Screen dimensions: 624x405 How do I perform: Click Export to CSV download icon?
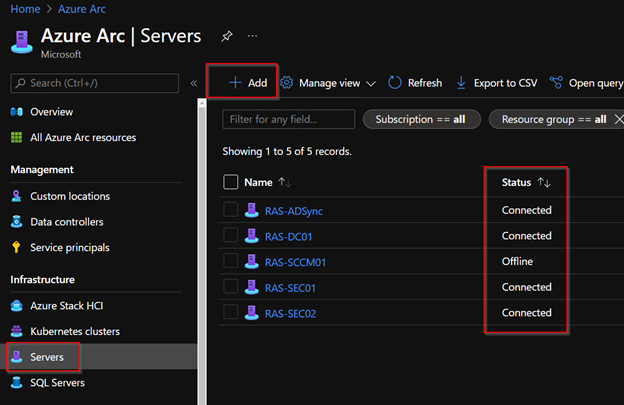(461, 83)
